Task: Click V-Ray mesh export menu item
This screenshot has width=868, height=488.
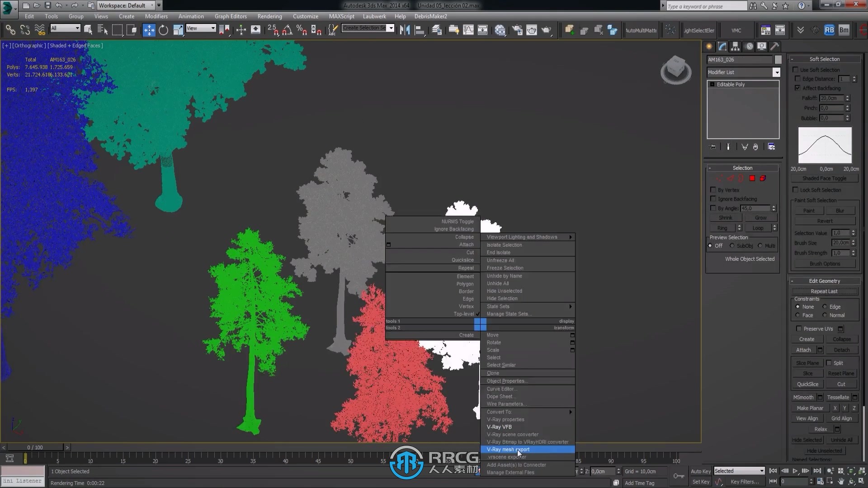Action: point(508,449)
